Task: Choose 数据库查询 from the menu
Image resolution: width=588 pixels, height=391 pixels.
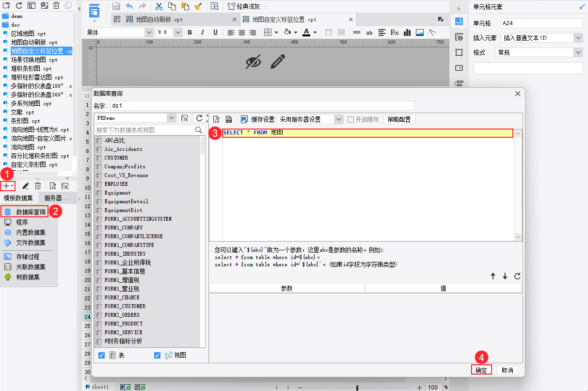Action: [x=31, y=212]
